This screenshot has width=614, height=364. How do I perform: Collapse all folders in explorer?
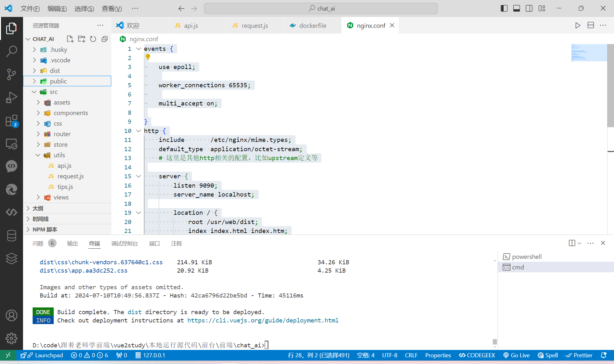coord(105,39)
